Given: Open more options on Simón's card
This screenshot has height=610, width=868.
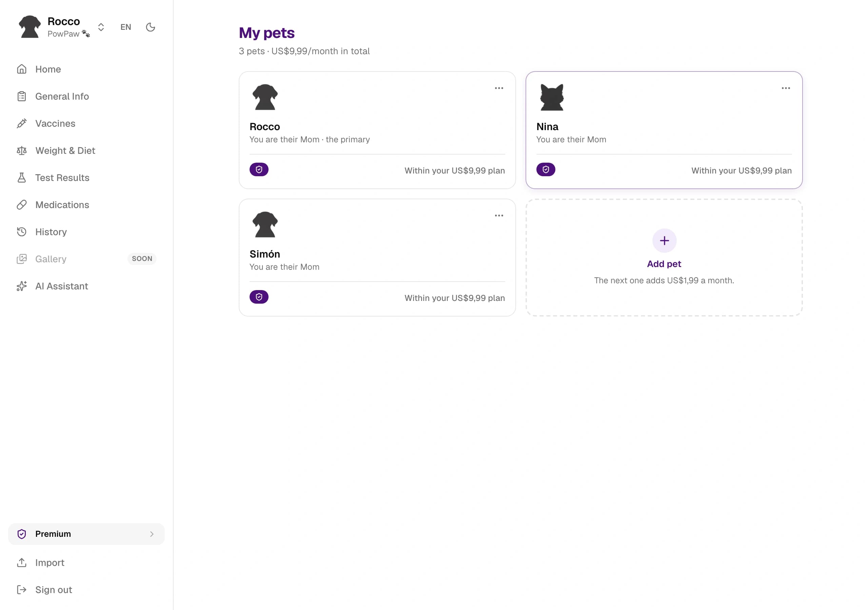Looking at the screenshot, I should tap(499, 216).
